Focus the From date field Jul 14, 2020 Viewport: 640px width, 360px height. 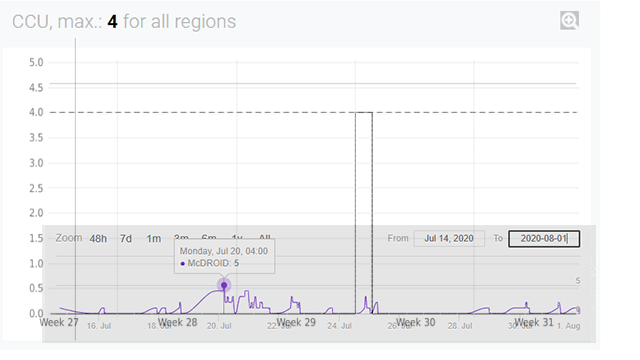pos(449,239)
